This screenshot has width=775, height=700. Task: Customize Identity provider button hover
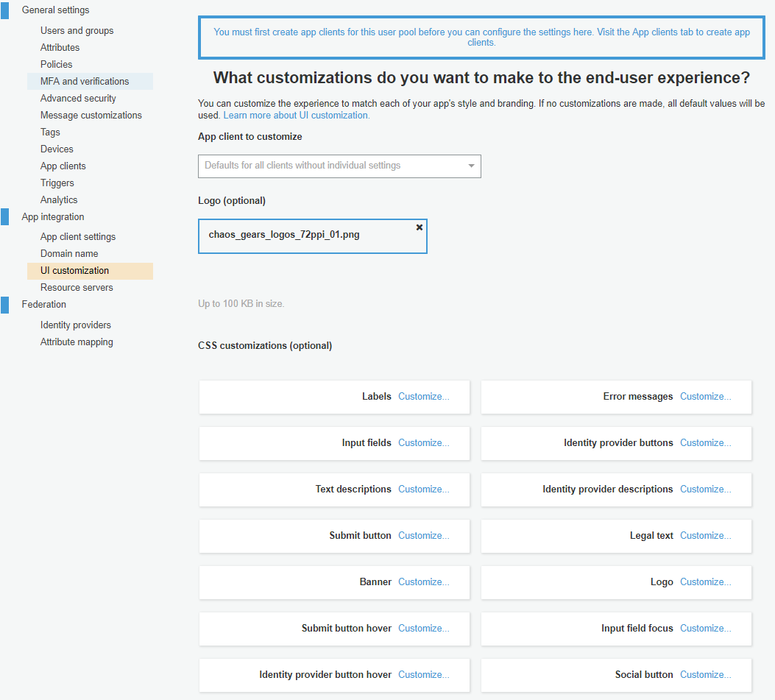423,675
